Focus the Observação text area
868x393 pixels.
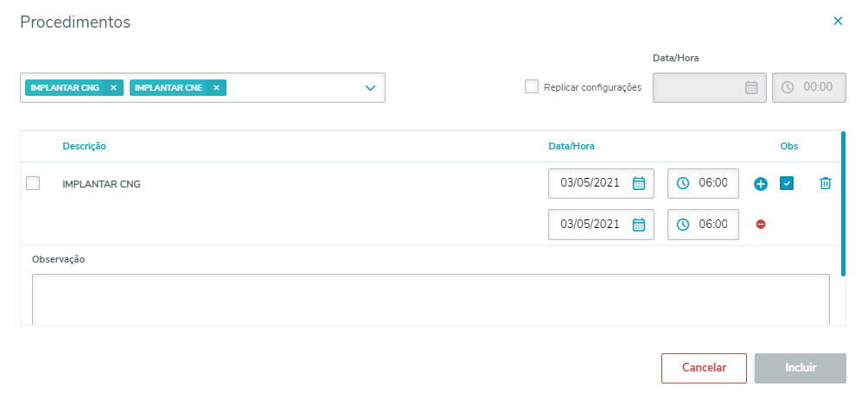point(431,298)
